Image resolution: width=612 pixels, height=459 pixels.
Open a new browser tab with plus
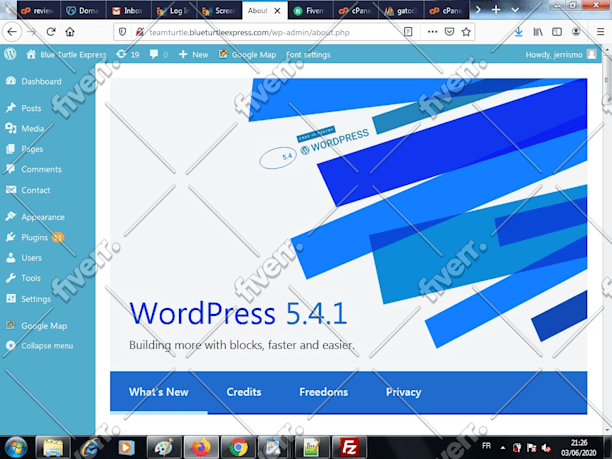(x=496, y=10)
